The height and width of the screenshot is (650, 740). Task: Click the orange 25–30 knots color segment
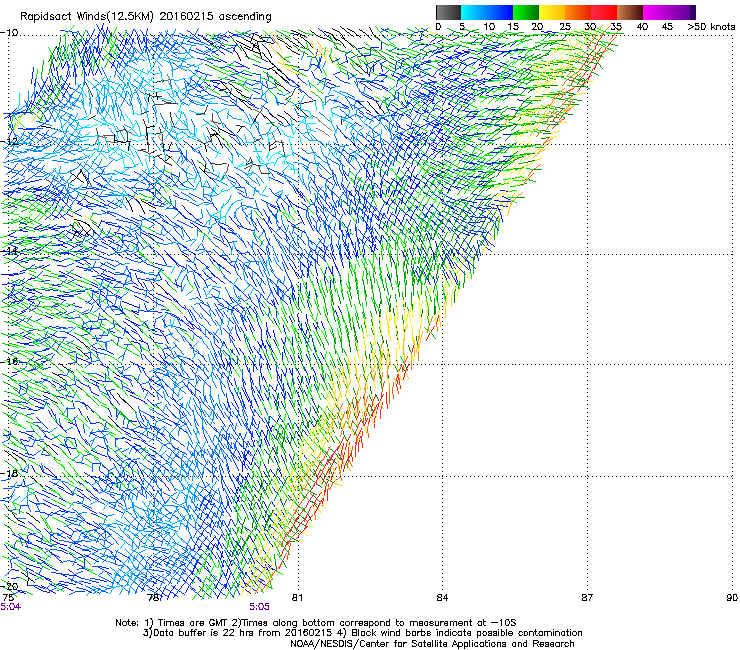578,12
